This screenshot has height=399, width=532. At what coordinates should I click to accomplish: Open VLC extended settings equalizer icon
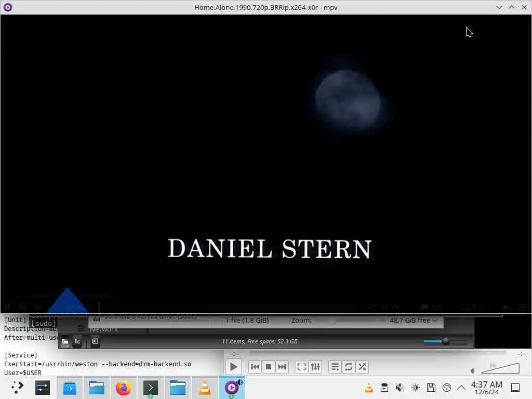pos(315,367)
